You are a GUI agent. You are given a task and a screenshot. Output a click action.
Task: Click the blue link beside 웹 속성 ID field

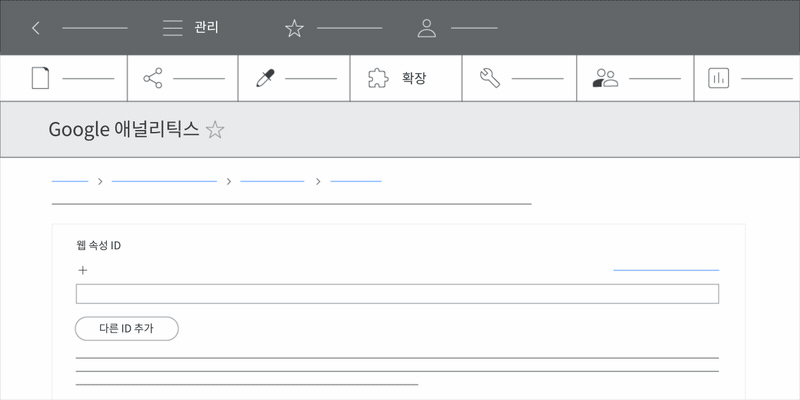point(666,270)
